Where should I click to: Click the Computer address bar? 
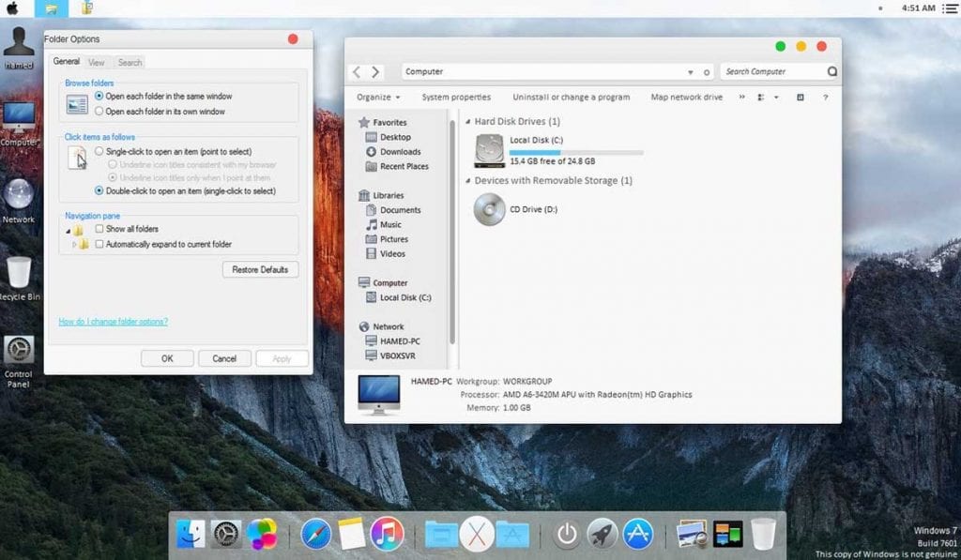pos(543,71)
